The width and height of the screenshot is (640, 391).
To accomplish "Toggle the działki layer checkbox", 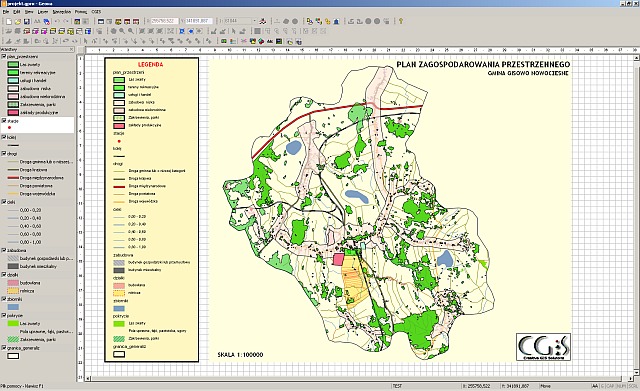I will coord(4,275).
